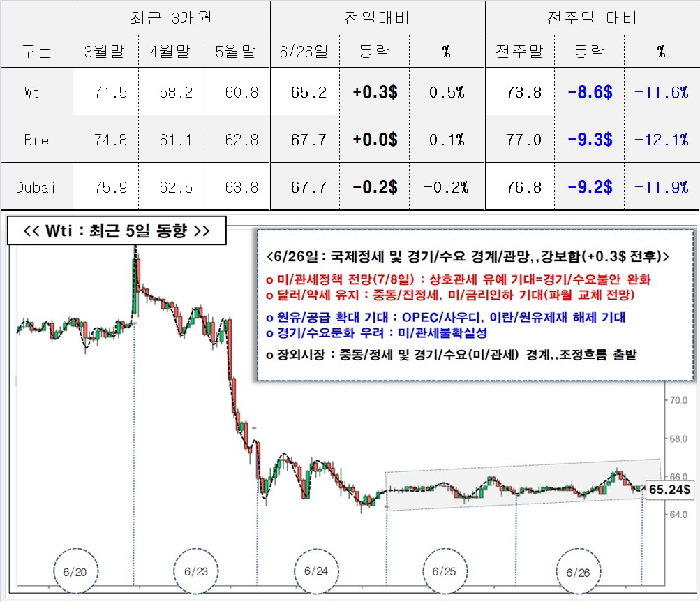Click the 65.24$ current price label
The width and height of the screenshot is (700, 602).
point(670,490)
